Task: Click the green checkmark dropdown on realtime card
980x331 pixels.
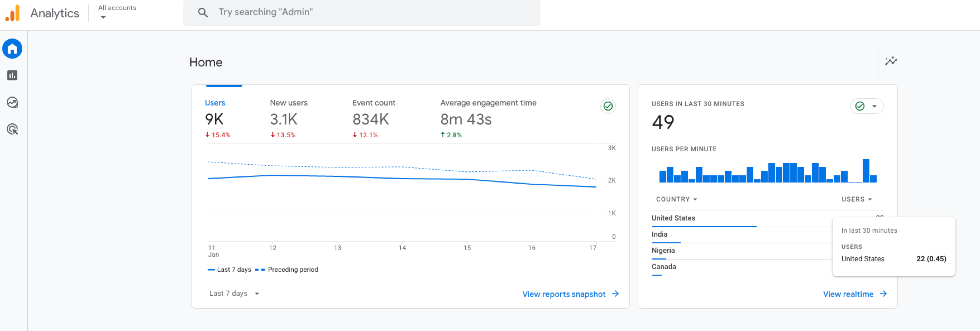Action: [867, 106]
